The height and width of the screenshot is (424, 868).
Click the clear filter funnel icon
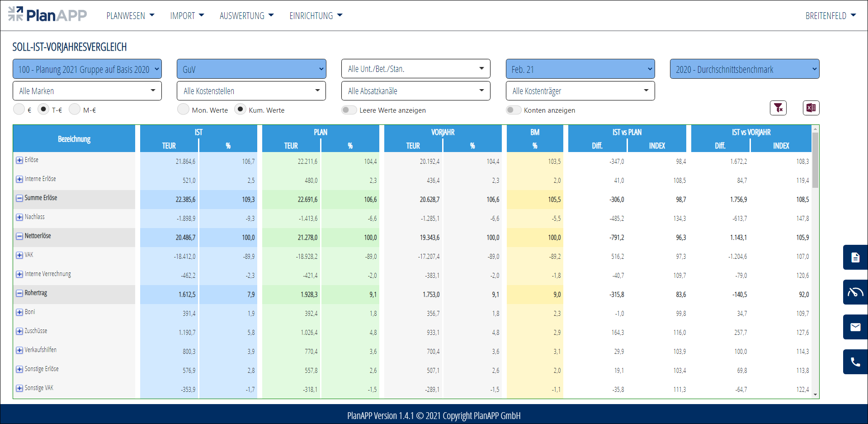tap(778, 108)
